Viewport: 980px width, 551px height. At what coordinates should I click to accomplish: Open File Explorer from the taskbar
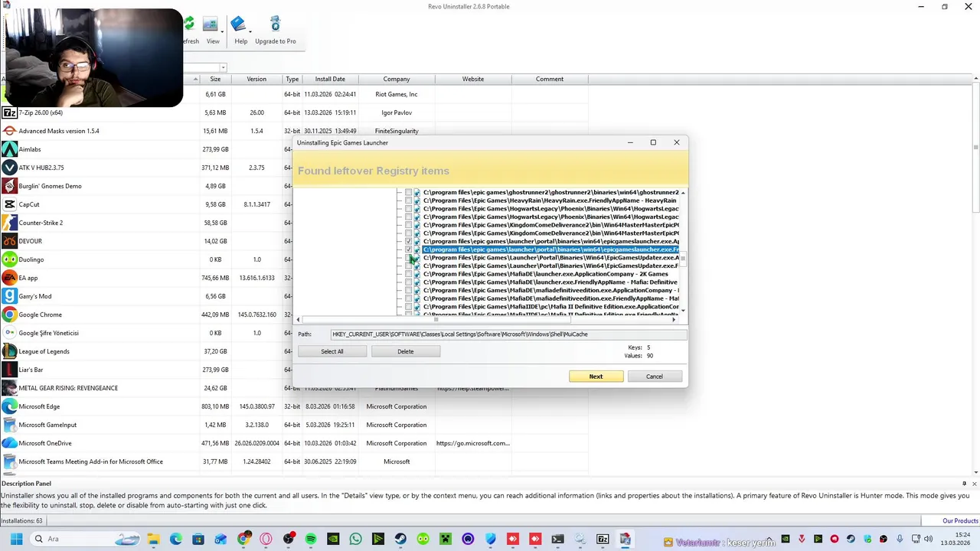point(153,539)
